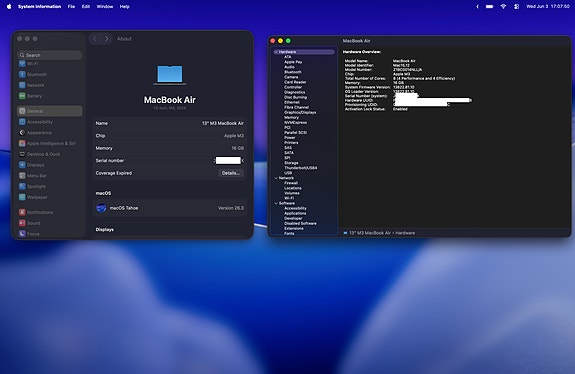Click the Wi-Fi status icon in menu bar
The width and height of the screenshot is (575, 374).
click(x=503, y=7)
